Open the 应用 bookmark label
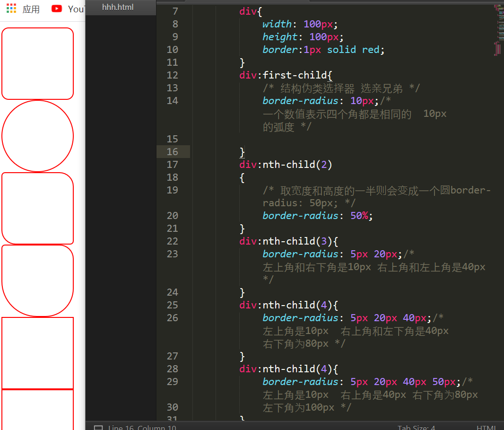 pos(31,9)
